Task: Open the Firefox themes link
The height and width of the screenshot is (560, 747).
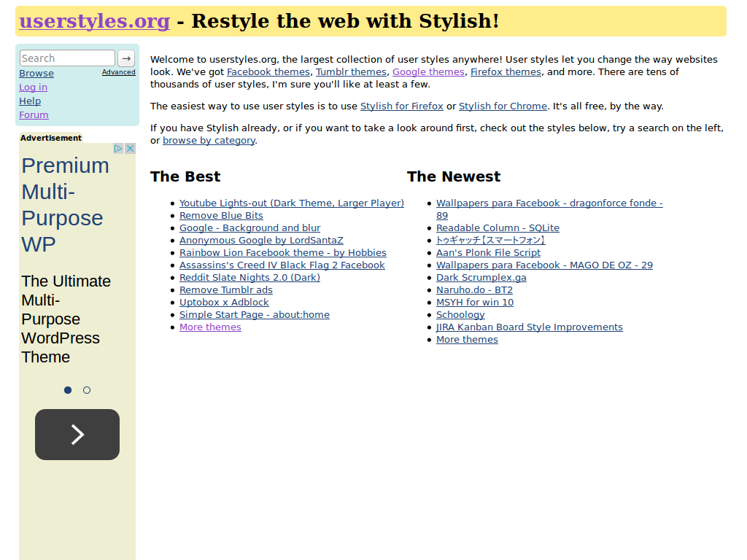Action: point(506,72)
